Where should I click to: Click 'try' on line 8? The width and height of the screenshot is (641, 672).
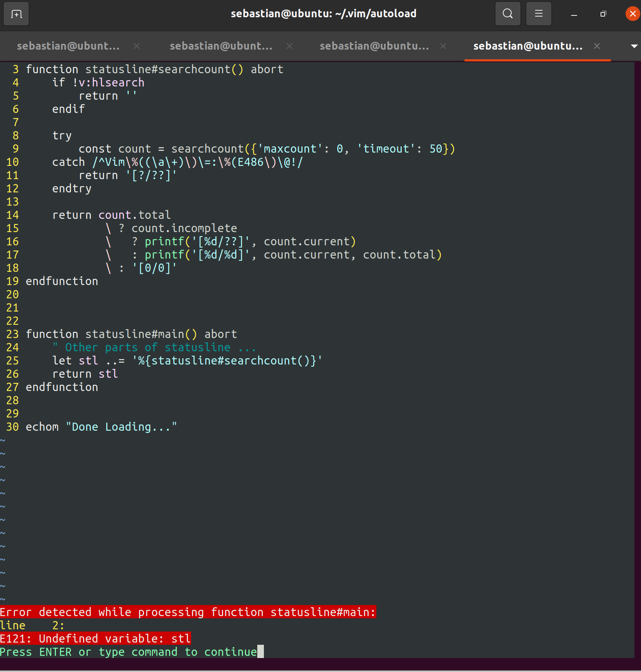(x=62, y=135)
